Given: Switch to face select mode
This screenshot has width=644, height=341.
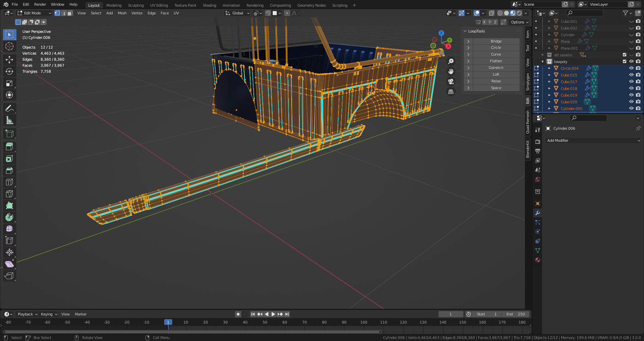Looking at the screenshot, I should point(70,13).
